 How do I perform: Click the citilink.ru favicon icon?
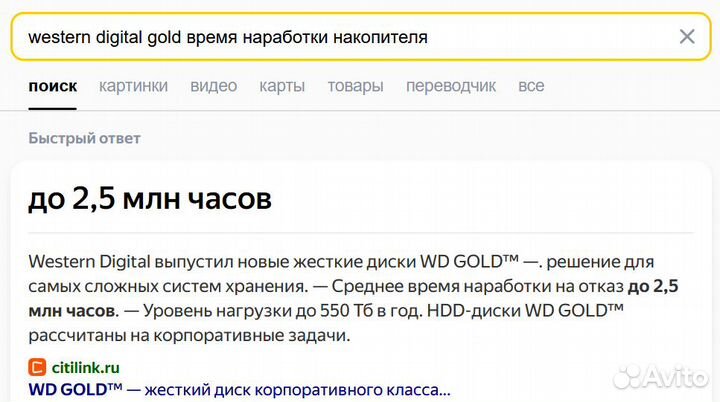pos(37,368)
